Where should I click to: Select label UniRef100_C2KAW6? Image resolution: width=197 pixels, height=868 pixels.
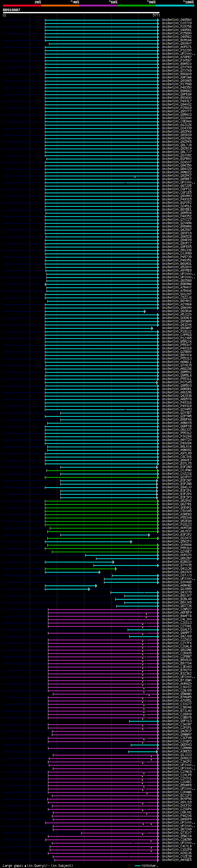point(177,792)
